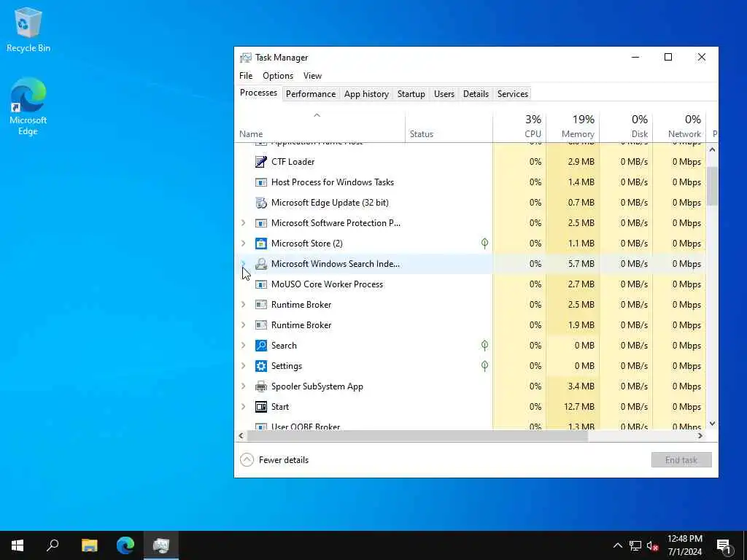This screenshot has width=747, height=560.
Task: Switch to the App history tab
Action: click(366, 94)
